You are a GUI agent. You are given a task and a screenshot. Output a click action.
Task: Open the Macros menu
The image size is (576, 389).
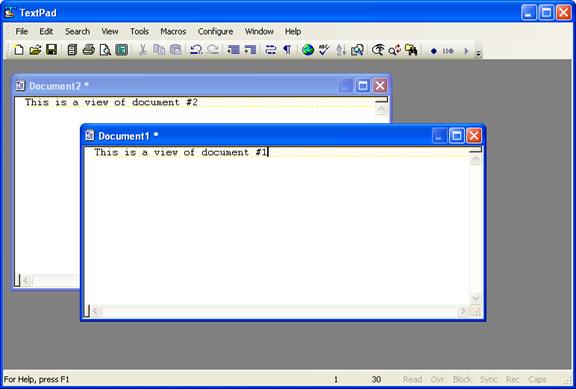coord(173,32)
